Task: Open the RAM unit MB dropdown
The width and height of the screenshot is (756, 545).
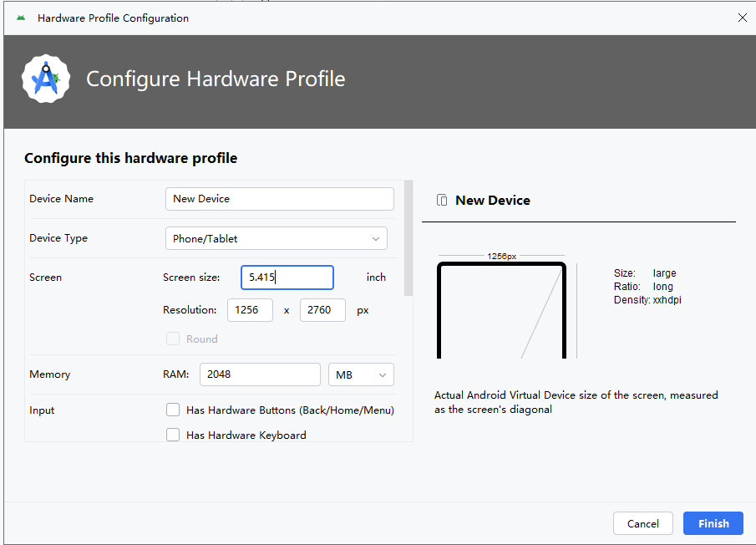Action: pos(361,374)
